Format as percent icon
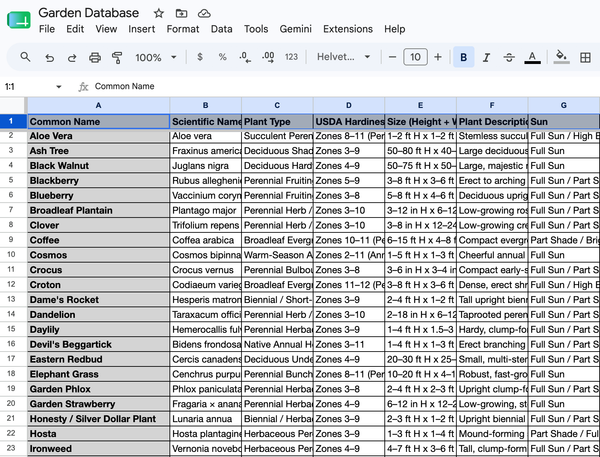 222,57
